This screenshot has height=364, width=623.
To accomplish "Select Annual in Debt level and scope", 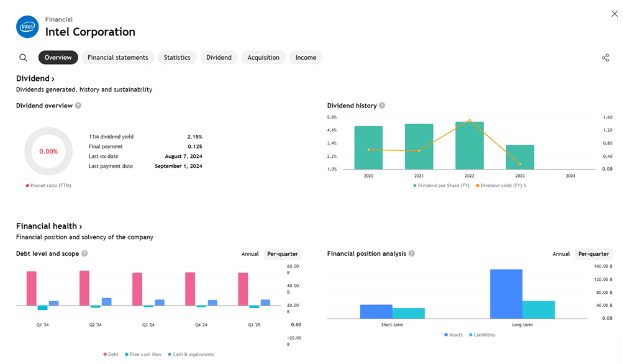I will pyautogui.click(x=250, y=254).
